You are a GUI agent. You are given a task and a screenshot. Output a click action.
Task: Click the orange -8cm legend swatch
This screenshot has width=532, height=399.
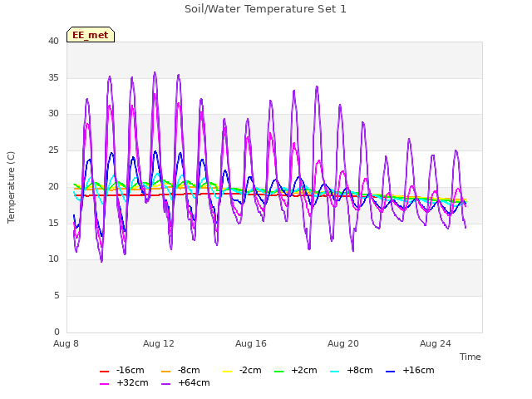click(166, 372)
